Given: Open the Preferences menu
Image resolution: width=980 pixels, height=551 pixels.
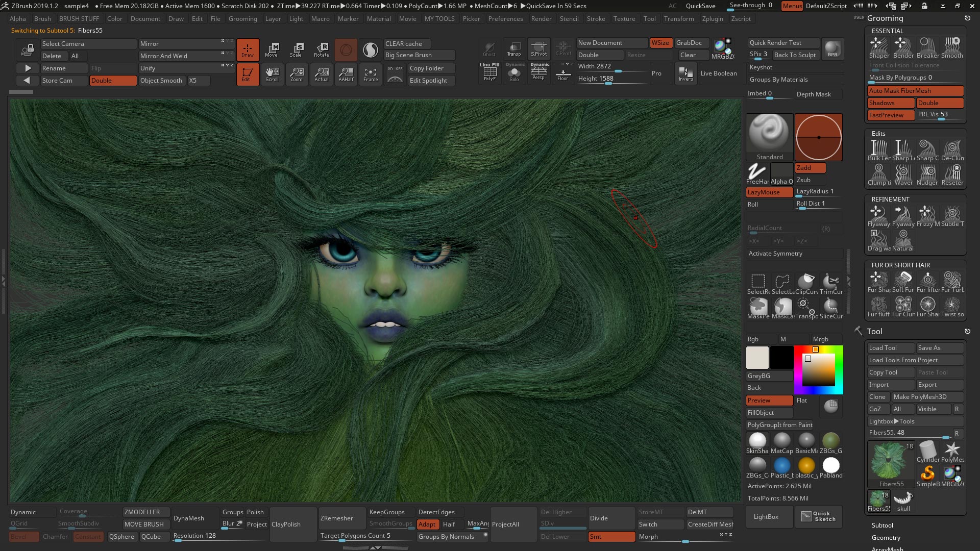Looking at the screenshot, I should tap(505, 18).
